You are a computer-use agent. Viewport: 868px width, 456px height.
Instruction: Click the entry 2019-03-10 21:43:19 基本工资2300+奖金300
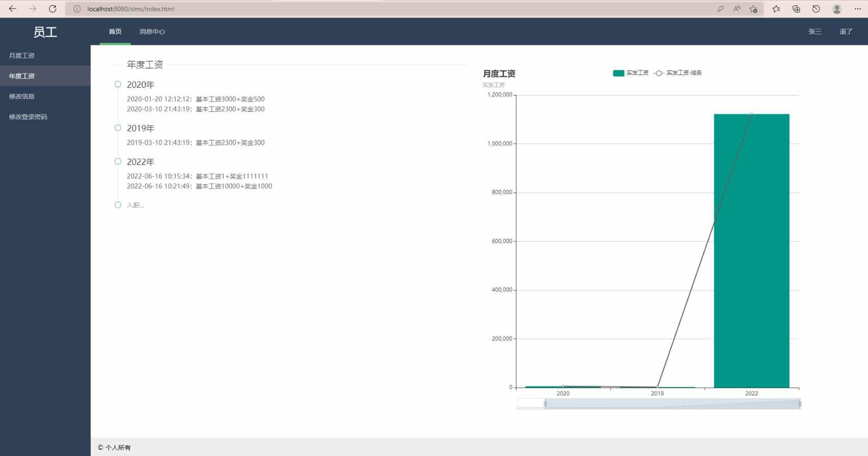[196, 142]
